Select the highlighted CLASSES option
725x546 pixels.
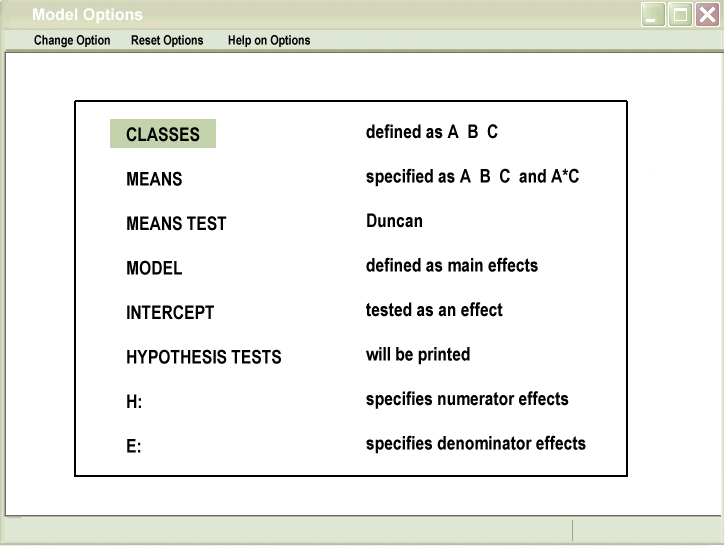163,134
